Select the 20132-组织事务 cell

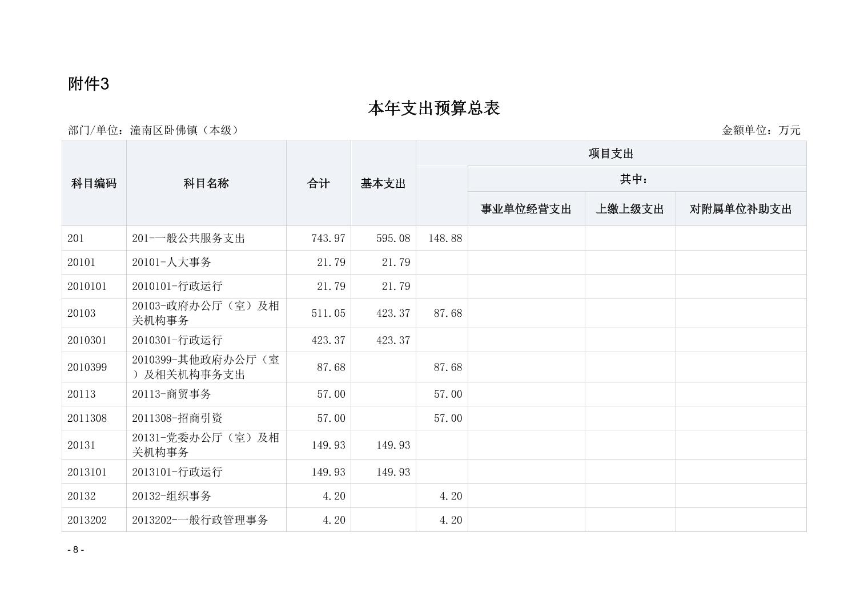(206, 496)
